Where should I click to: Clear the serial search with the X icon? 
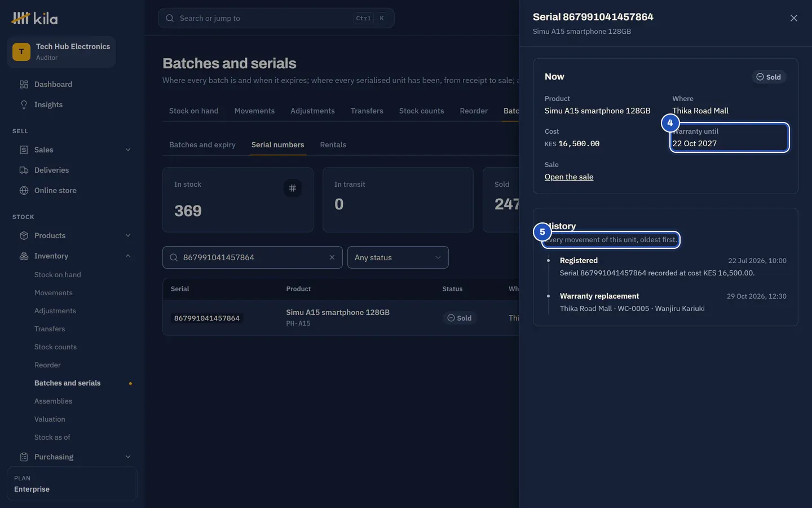coord(332,257)
